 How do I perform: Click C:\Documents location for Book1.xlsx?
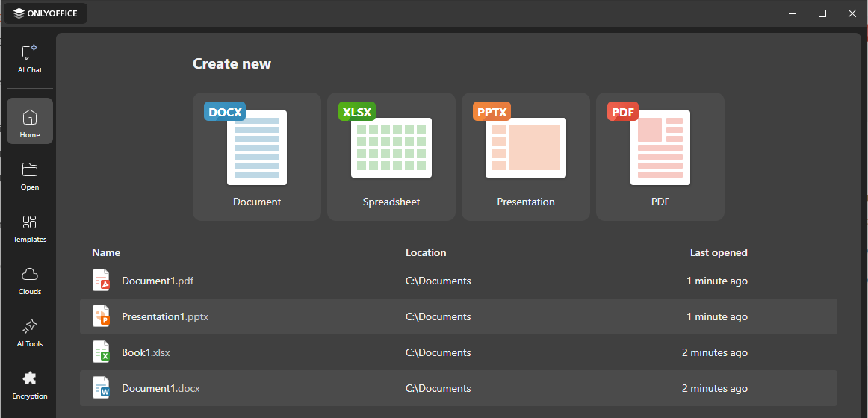coord(438,352)
